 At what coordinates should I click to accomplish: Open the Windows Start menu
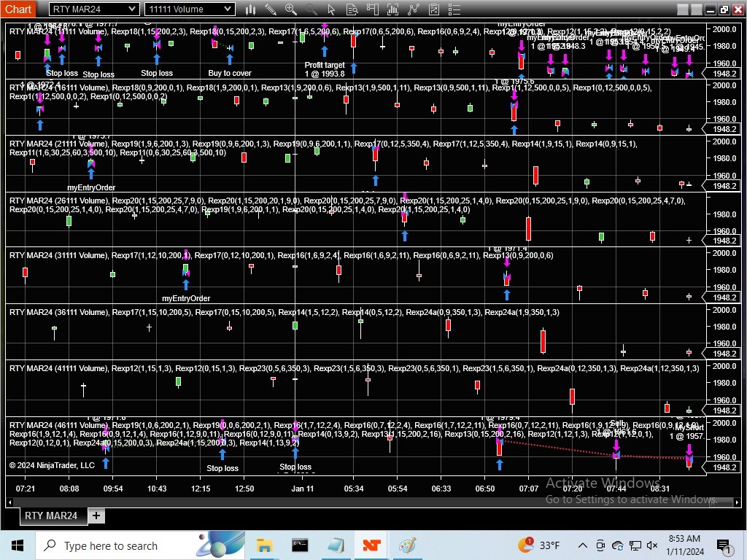(18, 545)
